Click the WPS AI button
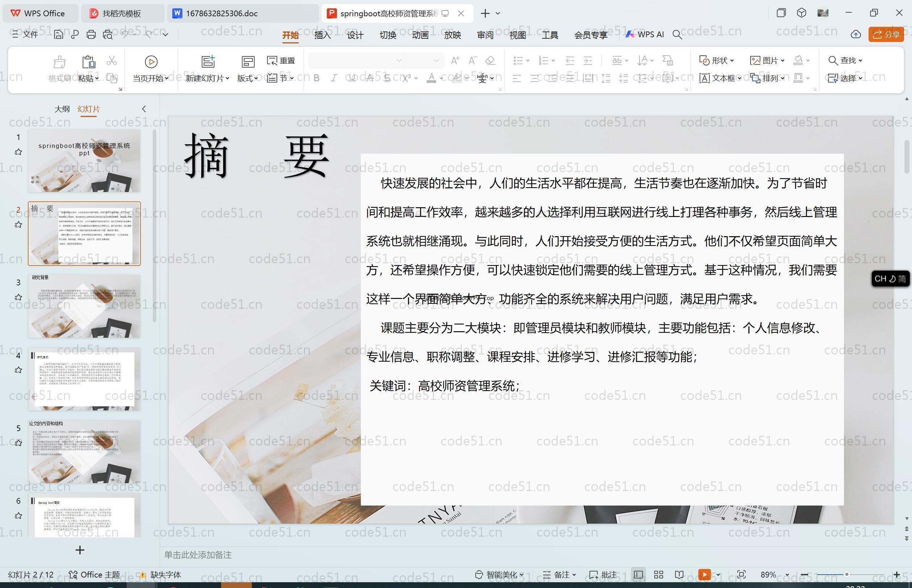Image resolution: width=912 pixels, height=588 pixels. (x=645, y=34)
